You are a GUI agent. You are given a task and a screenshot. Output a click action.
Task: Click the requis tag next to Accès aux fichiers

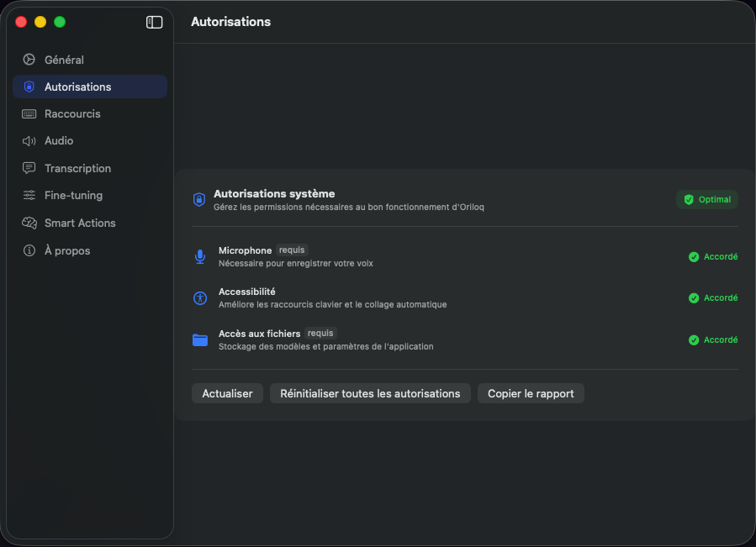[x=320, y=333]
